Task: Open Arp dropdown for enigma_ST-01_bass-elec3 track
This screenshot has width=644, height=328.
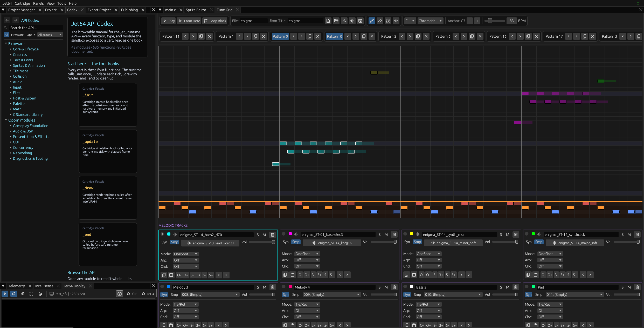Action: [307, 260]
